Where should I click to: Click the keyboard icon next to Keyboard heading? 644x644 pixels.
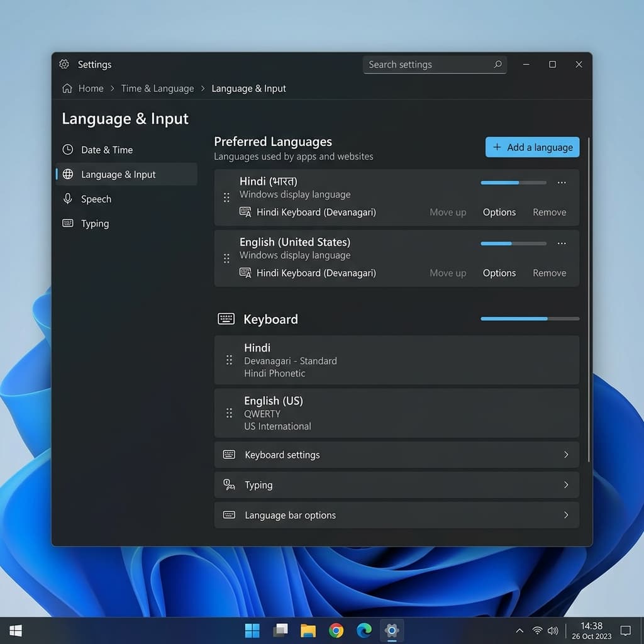[226, 319]
